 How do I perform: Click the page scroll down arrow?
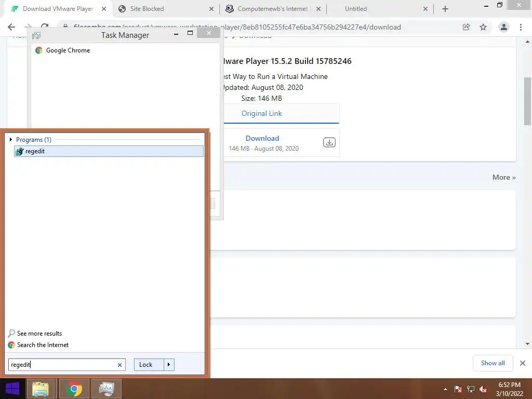[x=527, y=344]
